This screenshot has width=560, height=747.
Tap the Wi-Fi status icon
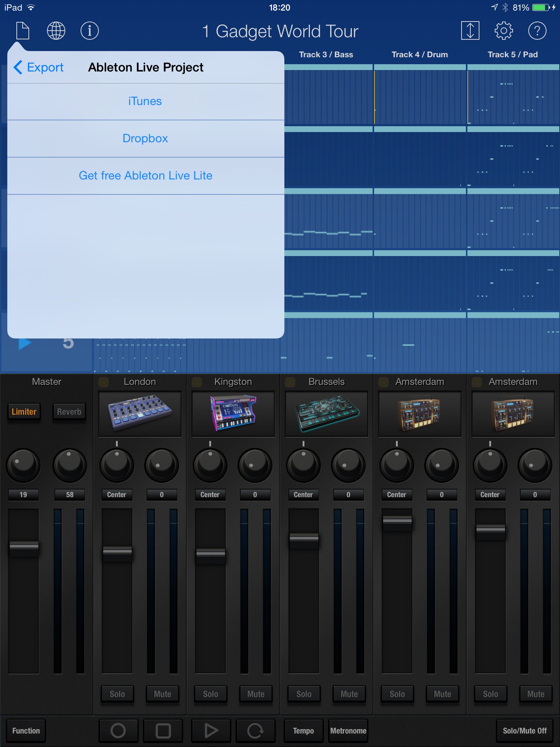pos(31,7)
